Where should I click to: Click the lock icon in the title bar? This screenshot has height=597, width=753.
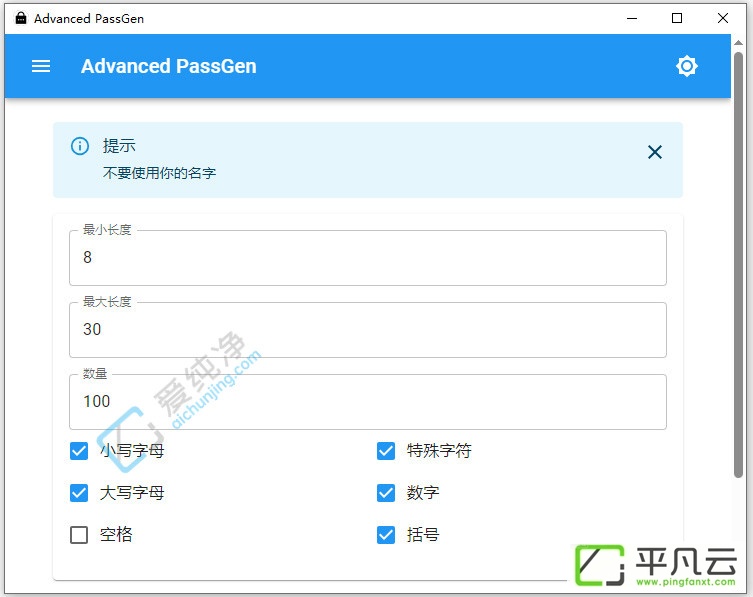tap(21, 18)
